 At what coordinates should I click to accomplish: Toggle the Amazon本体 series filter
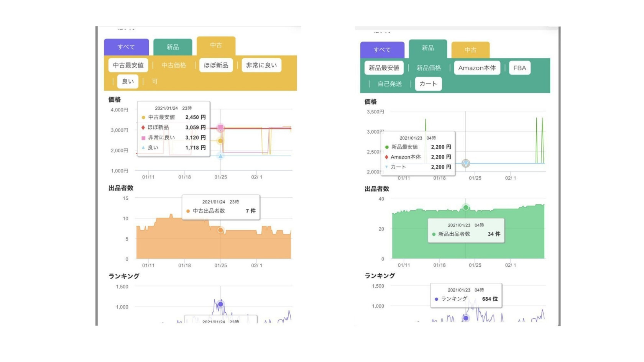tap(477, 68)
